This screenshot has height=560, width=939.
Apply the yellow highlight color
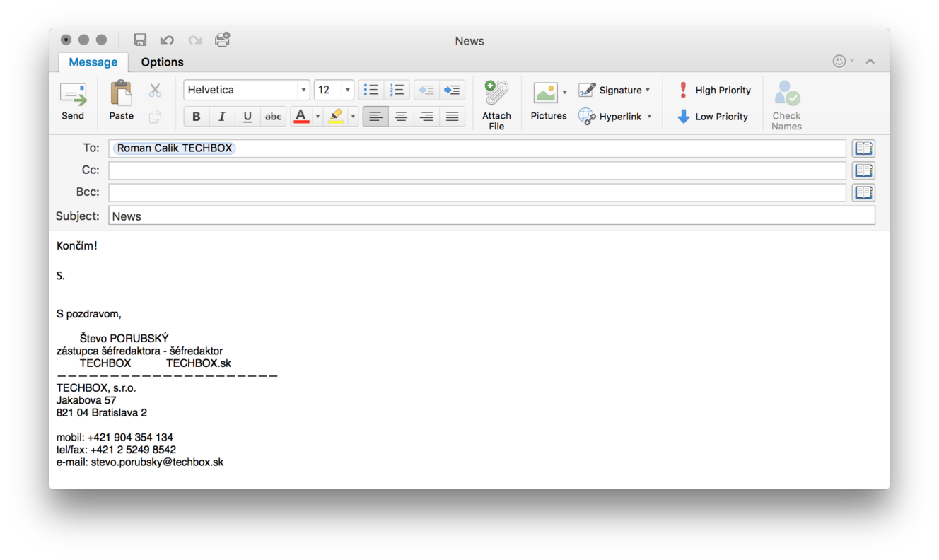337,117
